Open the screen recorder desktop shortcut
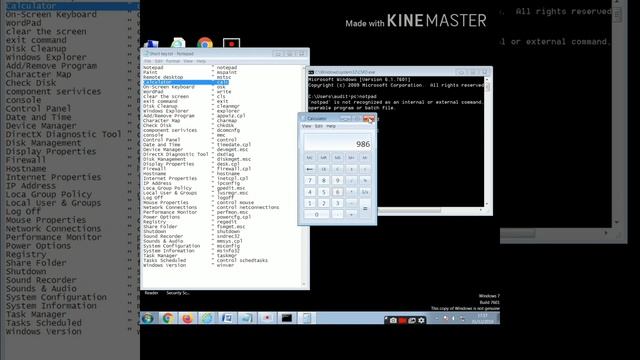 click(x=231, y=43)
